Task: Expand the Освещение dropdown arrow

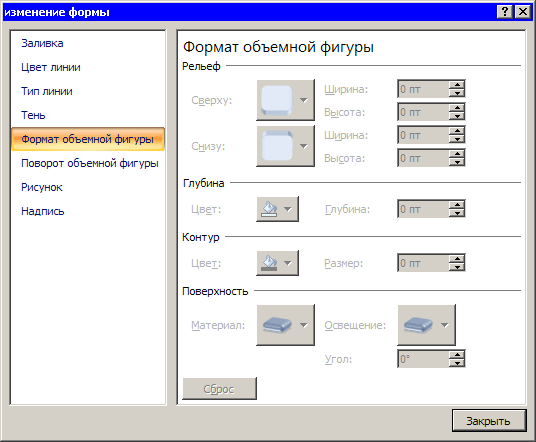Action: (x=444, y=325)
